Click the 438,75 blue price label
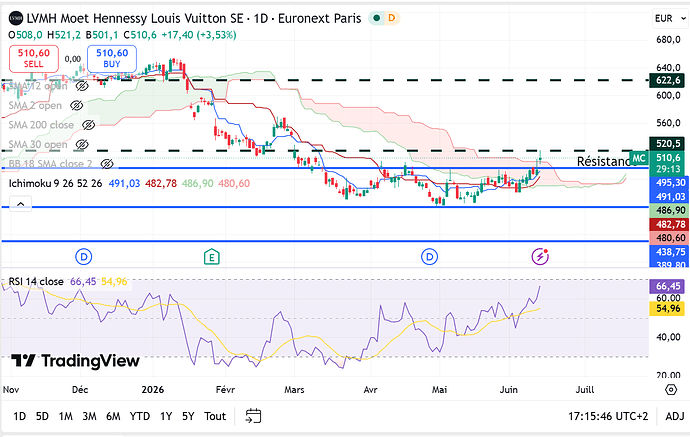This screenshot has height=437, width=690. coord(670,252)
